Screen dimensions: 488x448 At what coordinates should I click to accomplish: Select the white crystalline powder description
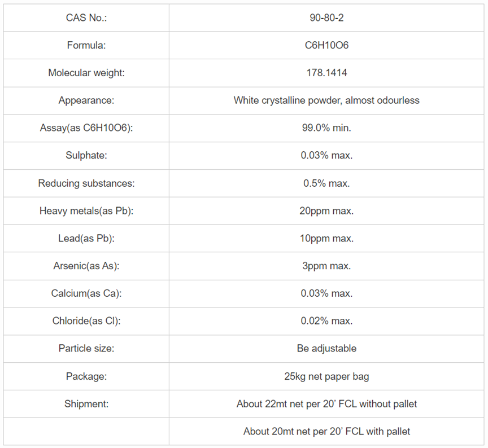326,100
